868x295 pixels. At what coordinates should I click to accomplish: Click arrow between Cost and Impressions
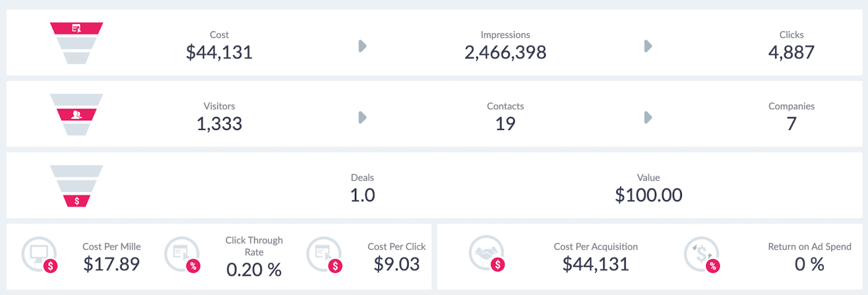click(x=362, y=46)
